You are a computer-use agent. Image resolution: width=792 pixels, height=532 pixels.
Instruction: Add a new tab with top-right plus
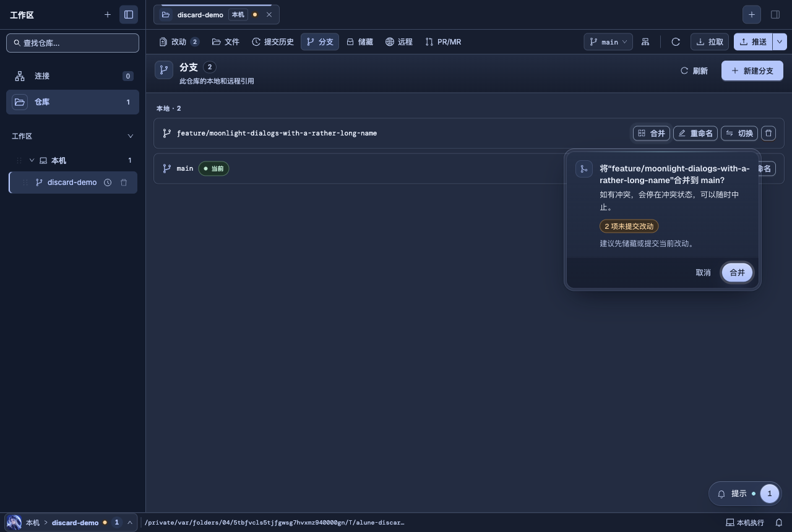[x=751, y=14]
